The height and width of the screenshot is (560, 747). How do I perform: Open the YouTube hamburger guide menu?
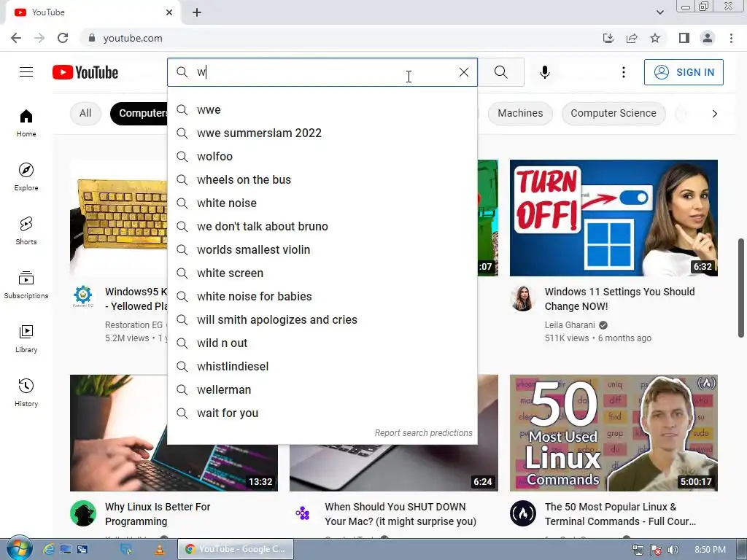pyautogui.click(x=26, y=72)
